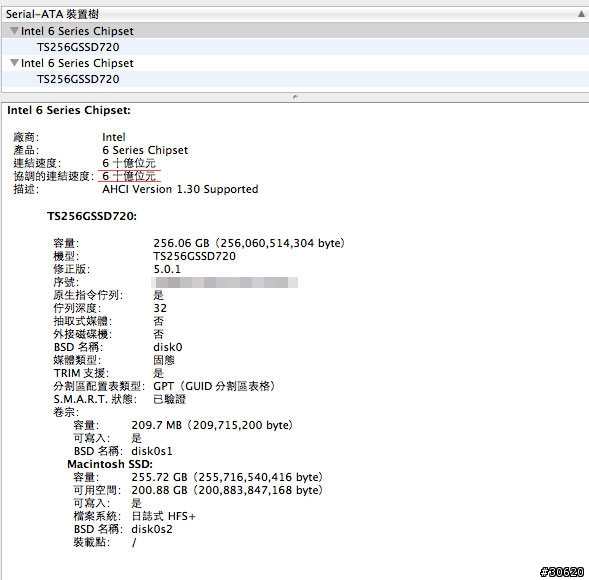Click the bold 'TS256GSSD720:' section heading
Image resolution: width=589 pixels, height=580 pixels.
[x=92, y=216]
